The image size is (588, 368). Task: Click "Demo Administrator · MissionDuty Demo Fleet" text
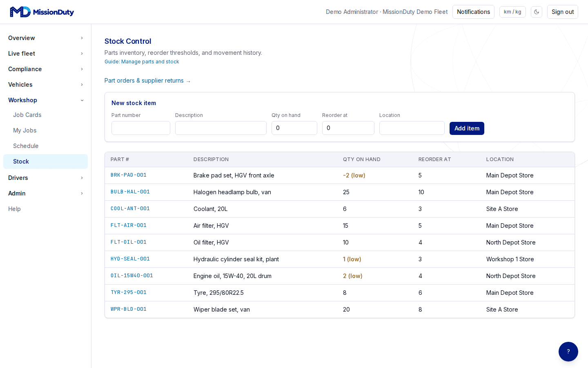(387, 12)
